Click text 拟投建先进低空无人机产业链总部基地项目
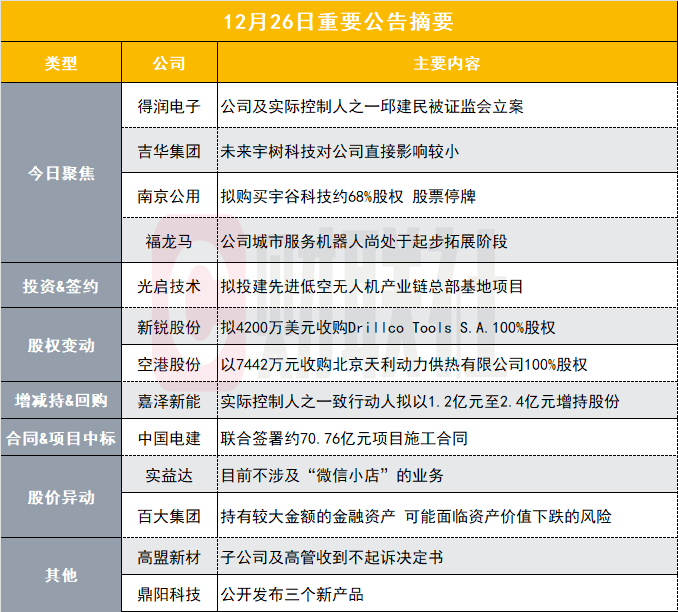Viewport: 678px width, 612px height. pos(372,286)
